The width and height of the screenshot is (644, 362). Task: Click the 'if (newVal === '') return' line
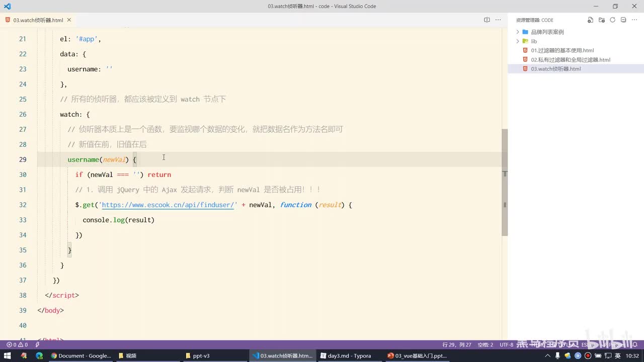pos(123,174)
